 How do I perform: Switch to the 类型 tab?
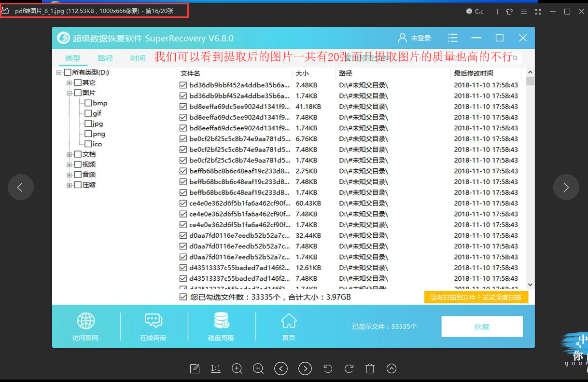coord(73,58)
